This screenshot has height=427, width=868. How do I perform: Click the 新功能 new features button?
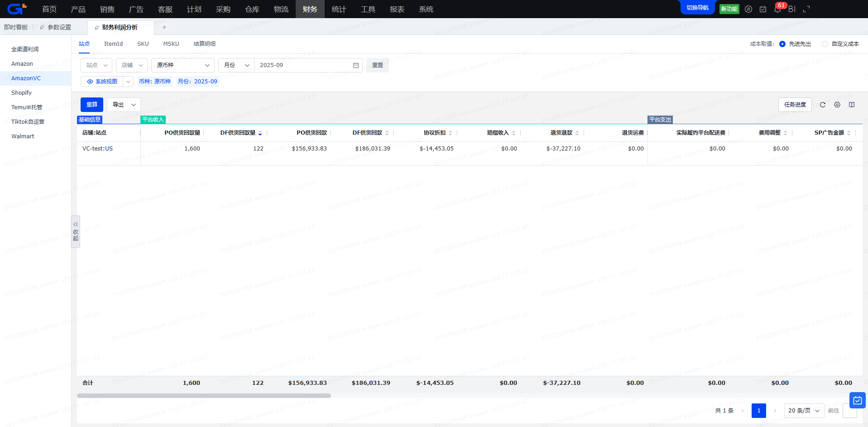pos(729,9)
